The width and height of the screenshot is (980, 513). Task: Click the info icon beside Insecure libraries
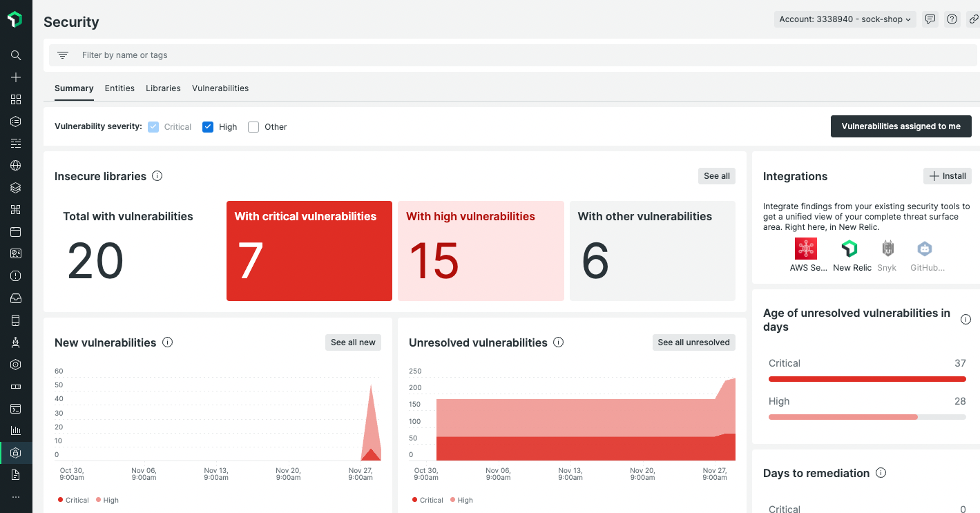157,176
